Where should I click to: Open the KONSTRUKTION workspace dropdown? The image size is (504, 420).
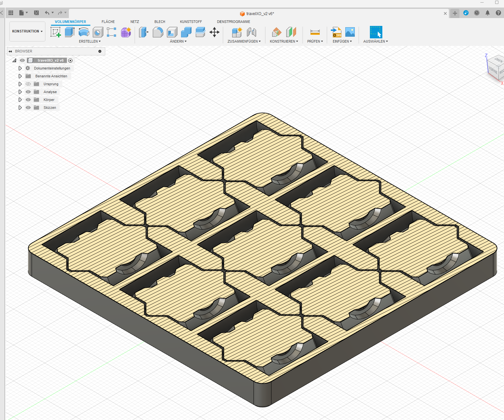pos(27,31)
